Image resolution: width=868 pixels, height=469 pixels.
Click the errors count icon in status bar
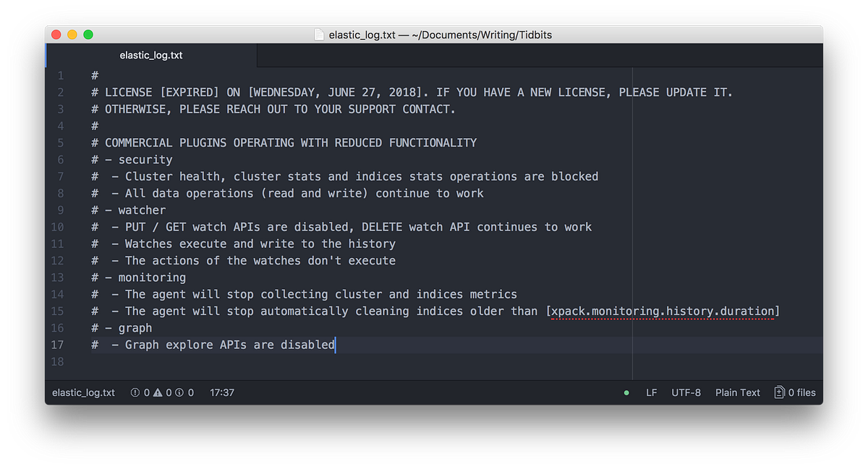(x=134, y=392)
